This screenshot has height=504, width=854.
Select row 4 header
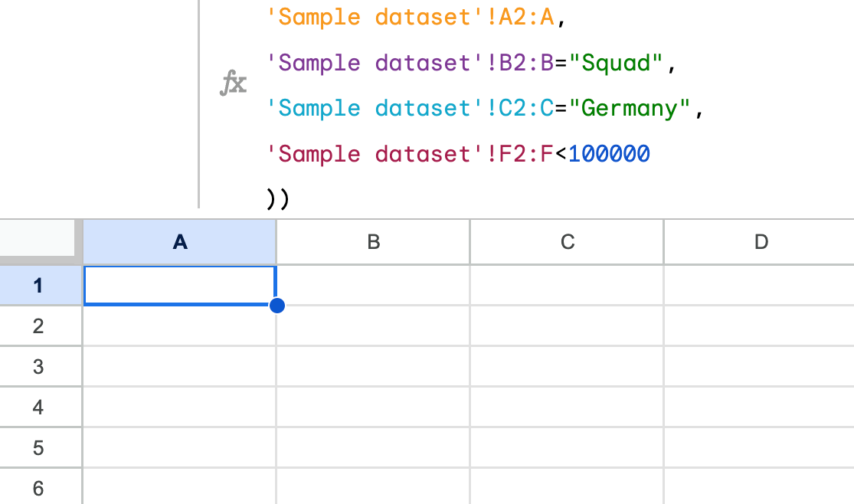[x=41, y=407]
